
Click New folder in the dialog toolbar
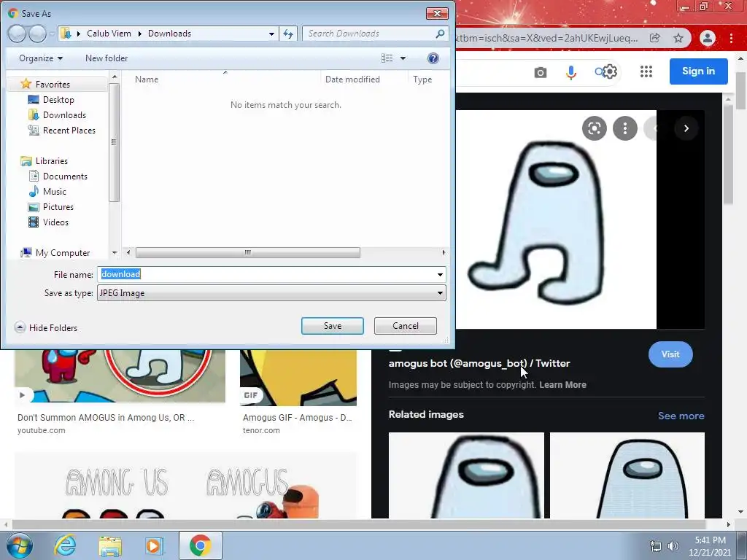(x=107, y=58)
